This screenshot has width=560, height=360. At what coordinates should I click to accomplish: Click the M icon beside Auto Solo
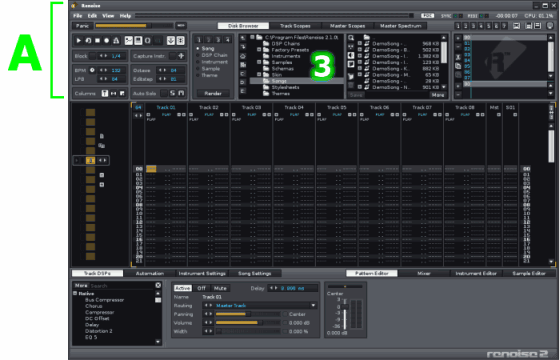[181, 93]
